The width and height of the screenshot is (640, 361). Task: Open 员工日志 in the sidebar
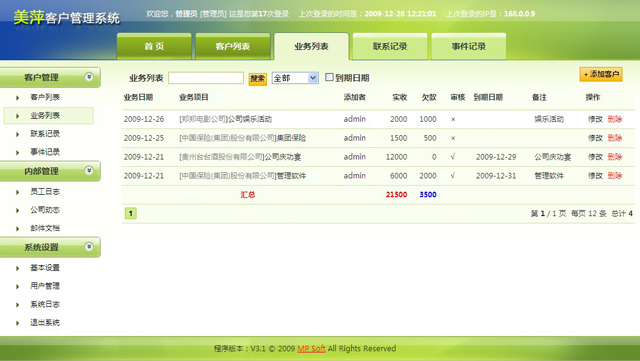tap(45, 192)
